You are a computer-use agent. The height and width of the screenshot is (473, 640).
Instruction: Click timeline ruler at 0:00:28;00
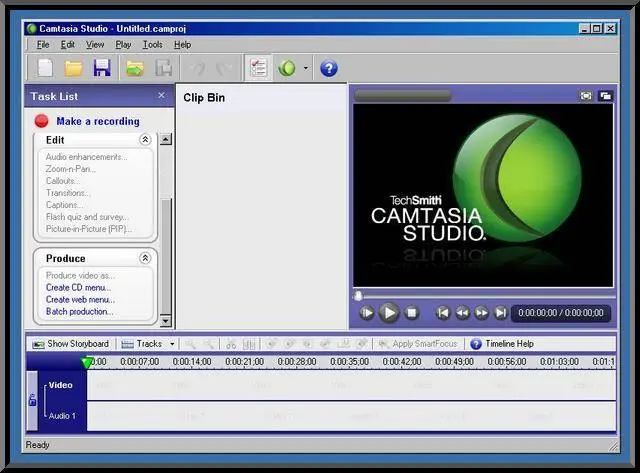tap(297, 362)
